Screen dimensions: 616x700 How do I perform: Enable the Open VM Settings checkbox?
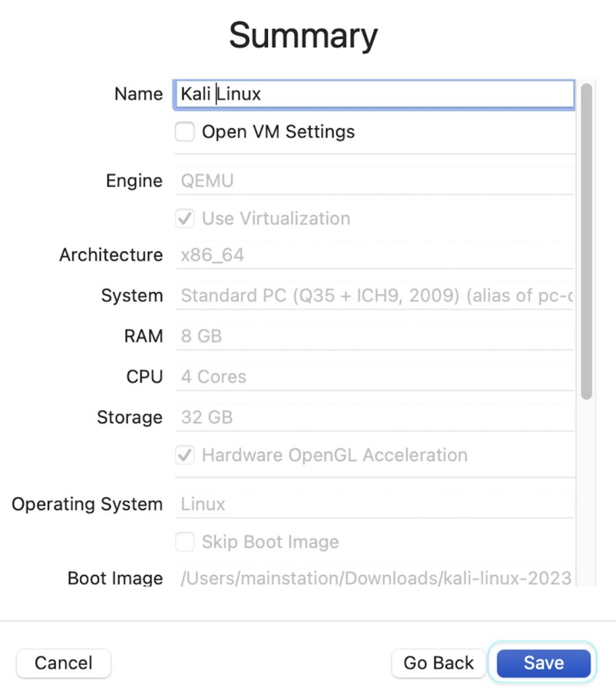(x=185, y=132)
